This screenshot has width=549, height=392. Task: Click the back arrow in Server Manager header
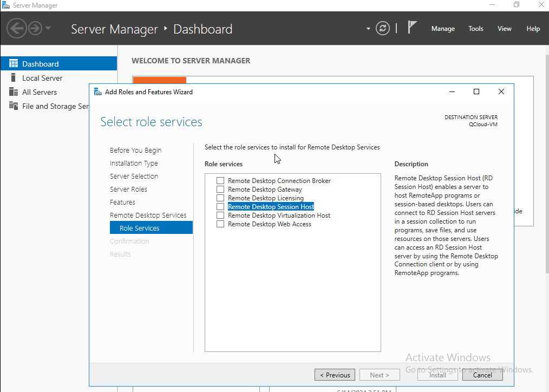pyautogui.click(x=16, y=28)
